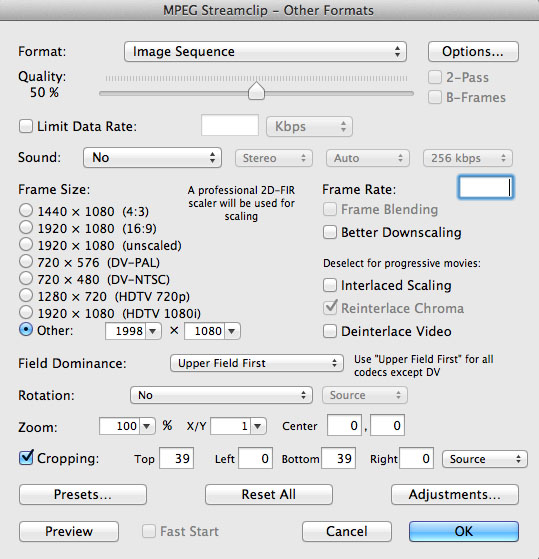Open the custom height dropdown arrow beside 1080
The image size is (539, 559).
coord(232,331)
